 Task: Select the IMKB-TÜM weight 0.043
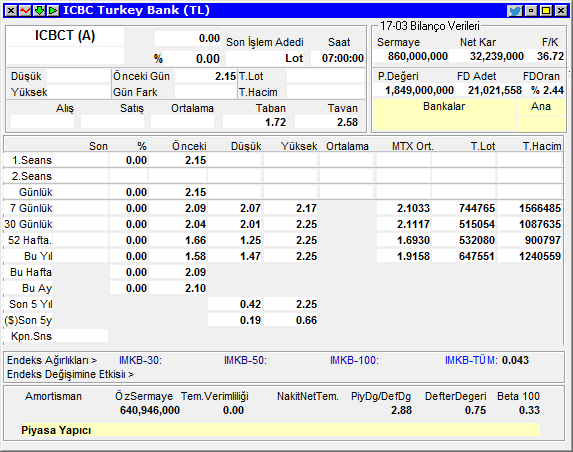(x=515, y=360)
